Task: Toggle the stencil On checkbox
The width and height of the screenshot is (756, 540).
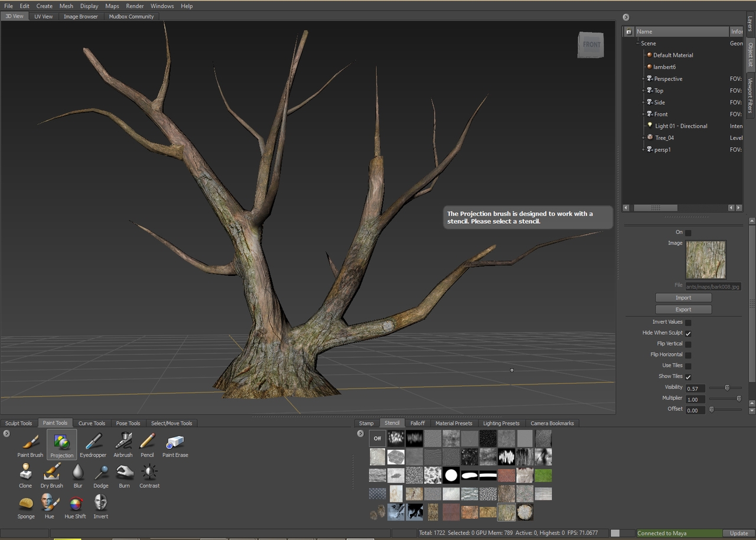Action: 688,233
